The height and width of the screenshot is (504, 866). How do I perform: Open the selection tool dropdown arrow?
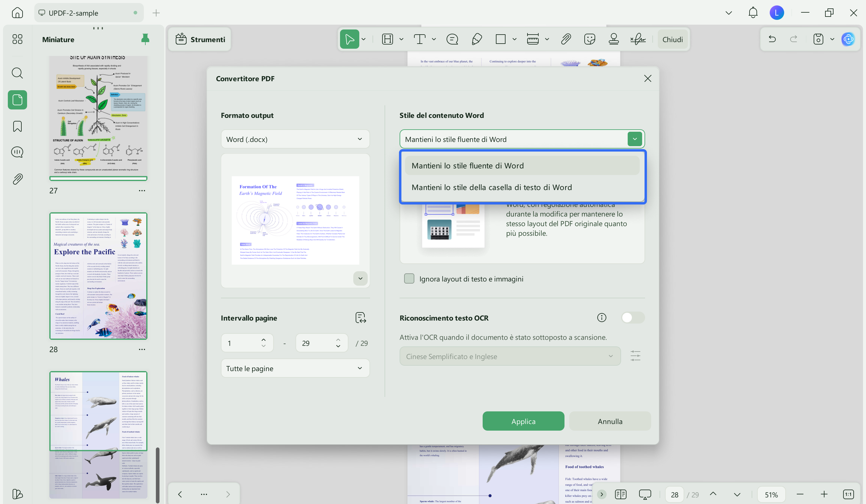pos(363,39)
